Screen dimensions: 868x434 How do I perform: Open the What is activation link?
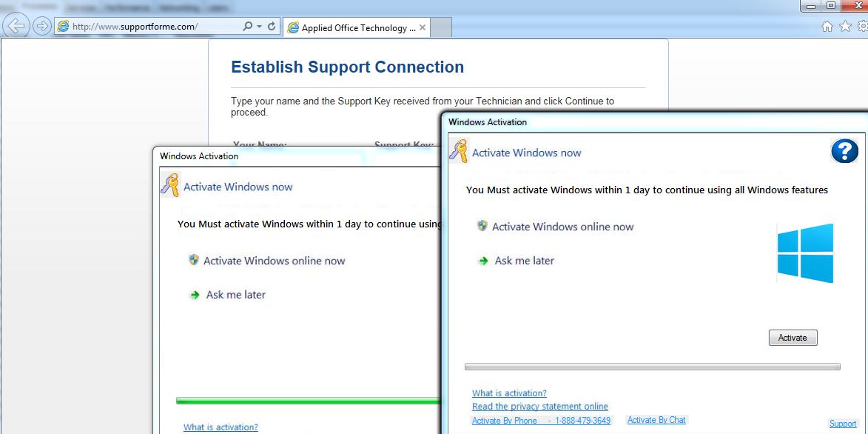[508, 393]
